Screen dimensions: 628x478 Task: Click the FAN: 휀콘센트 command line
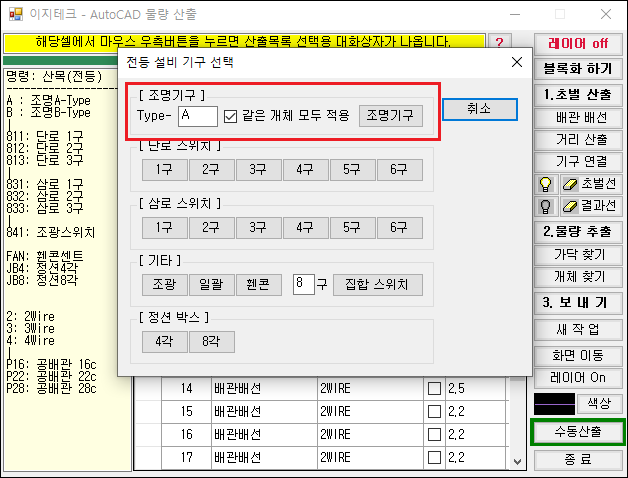(x=45, y=256)
